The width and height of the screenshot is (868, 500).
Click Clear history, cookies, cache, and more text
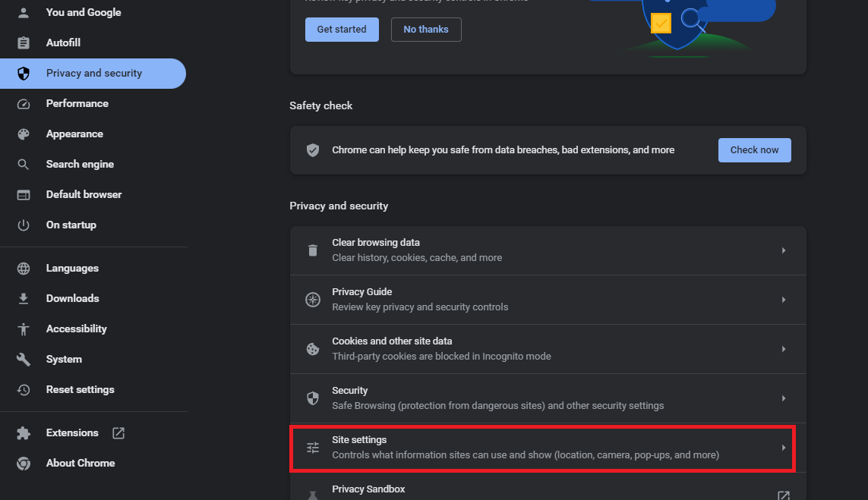(417, 258)
